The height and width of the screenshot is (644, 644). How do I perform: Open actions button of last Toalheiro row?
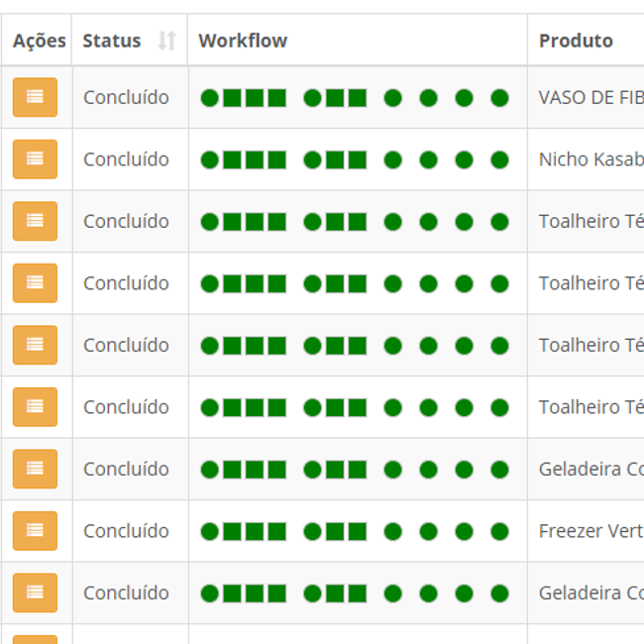tap(35, 407)
